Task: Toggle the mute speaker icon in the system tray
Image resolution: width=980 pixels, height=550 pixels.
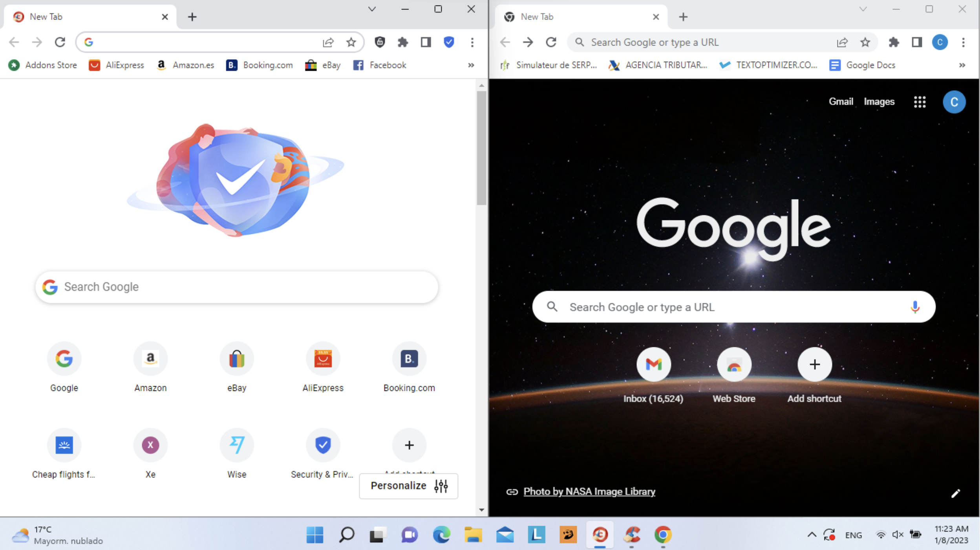Action: (x=898, y=535)
